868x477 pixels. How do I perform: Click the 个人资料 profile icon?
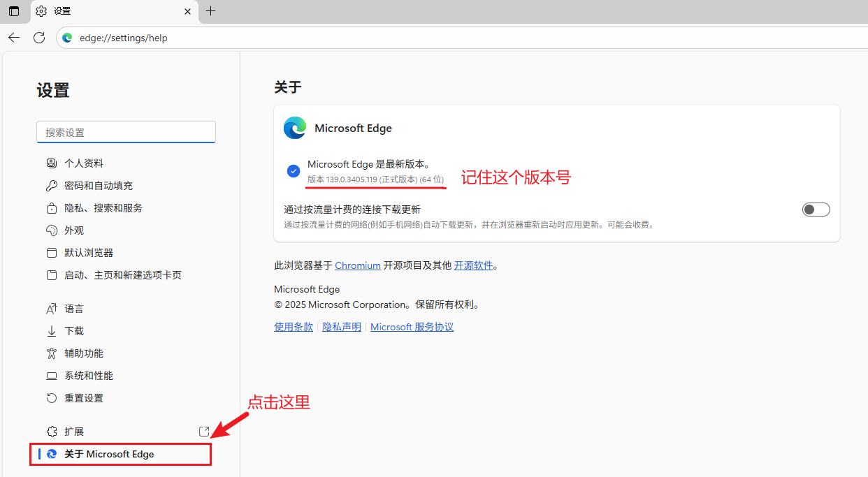pyautogui.click(x=51, y=163)
